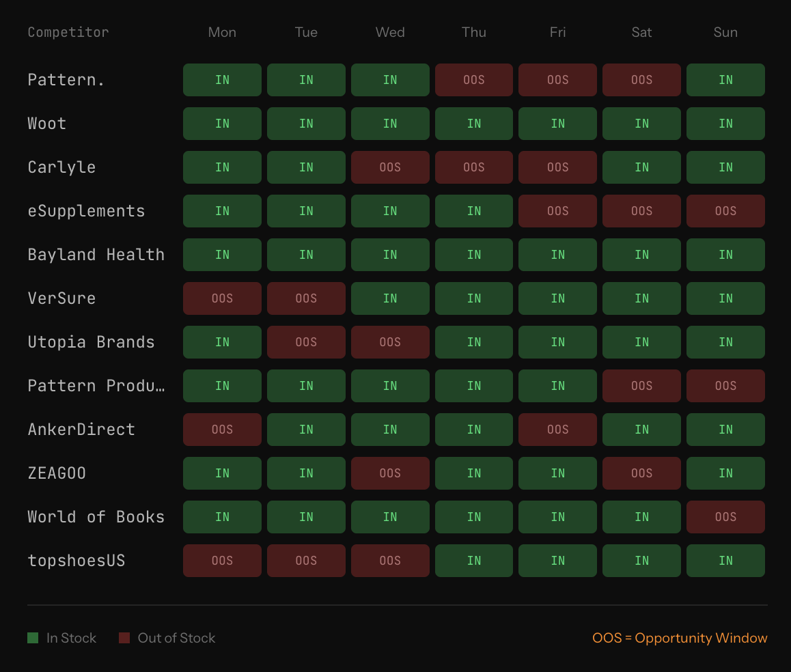The height and width of the screenshot is (672, 791).
Task: Click Carlyle Thursday OOS cell
Action: [x=473, y=167]
